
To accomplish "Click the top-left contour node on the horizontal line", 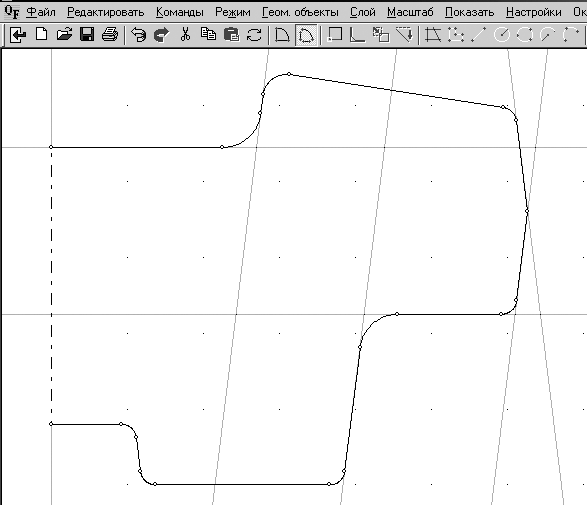I will tap(51, 147).
